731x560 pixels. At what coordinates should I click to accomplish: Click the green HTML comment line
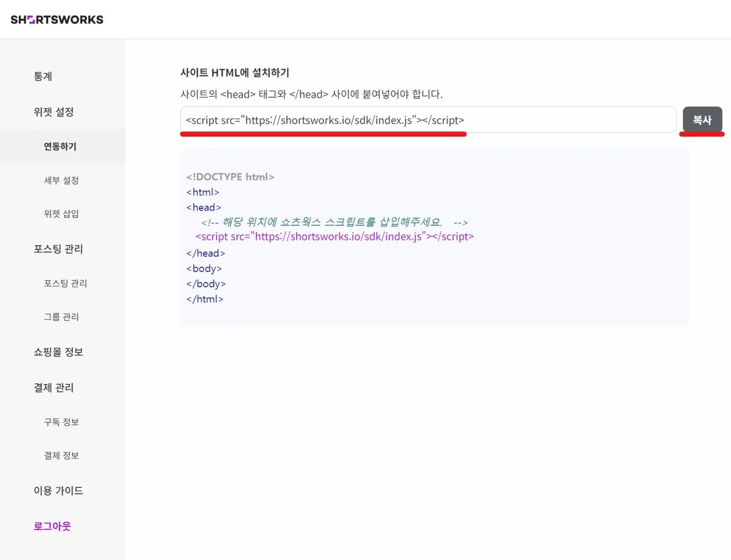[334, 222]
